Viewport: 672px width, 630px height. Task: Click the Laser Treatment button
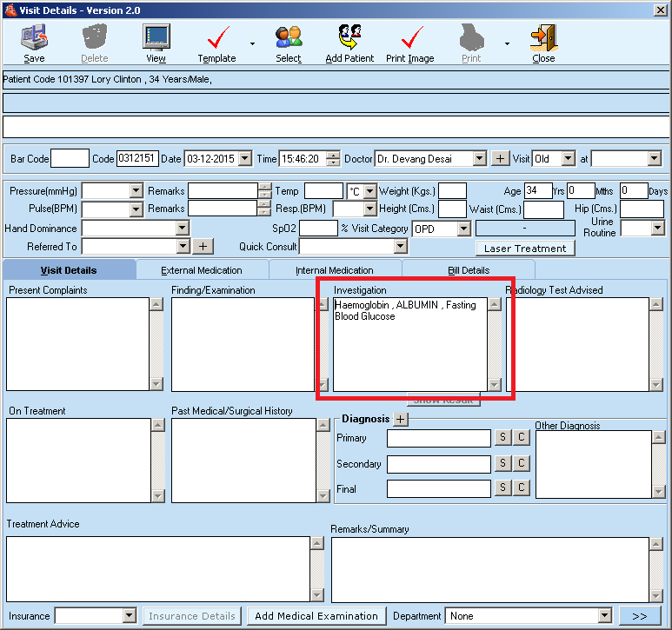pos(524,248)
